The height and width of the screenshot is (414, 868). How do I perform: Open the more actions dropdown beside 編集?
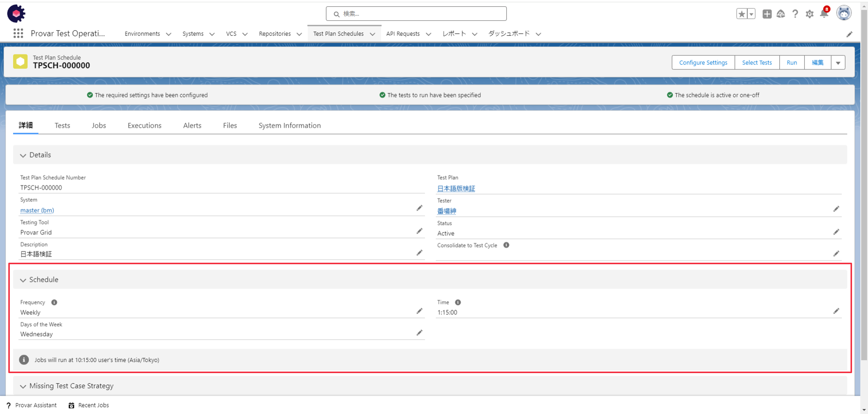pyautogui.click(x=838, y=63)
